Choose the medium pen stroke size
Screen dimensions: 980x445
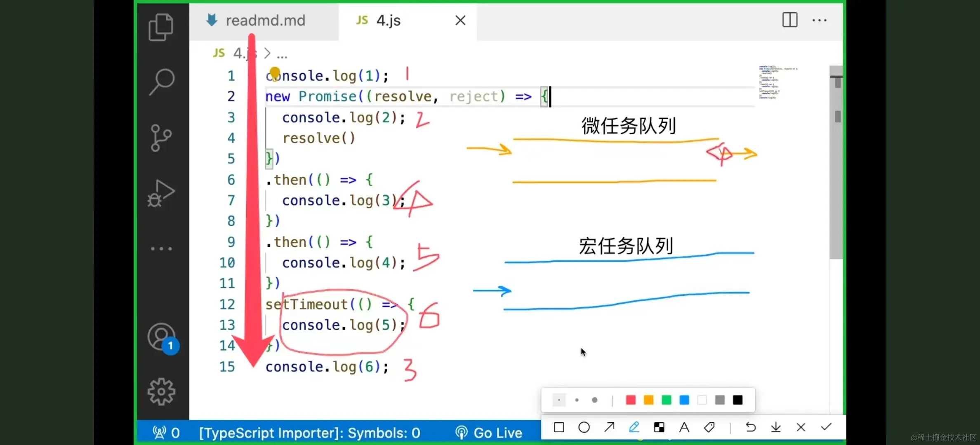(577, 400)
